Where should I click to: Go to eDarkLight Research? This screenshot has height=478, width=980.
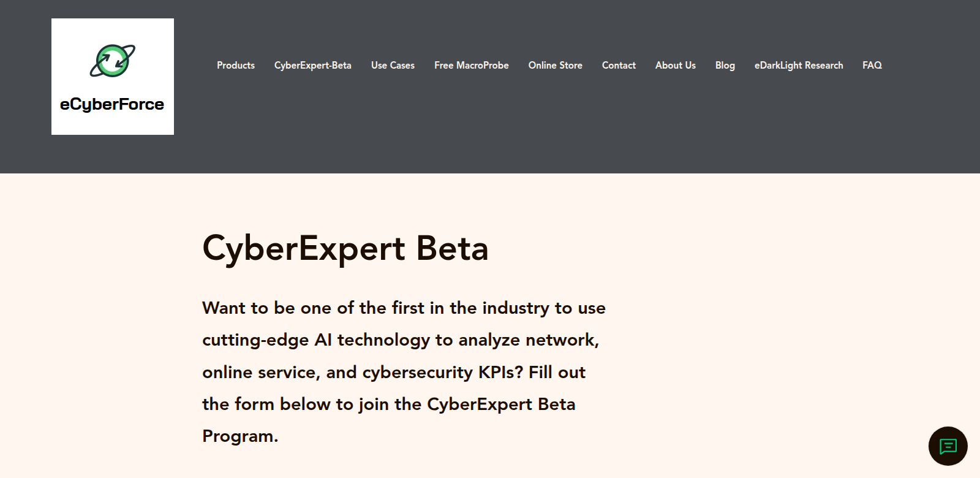point(799,65)
